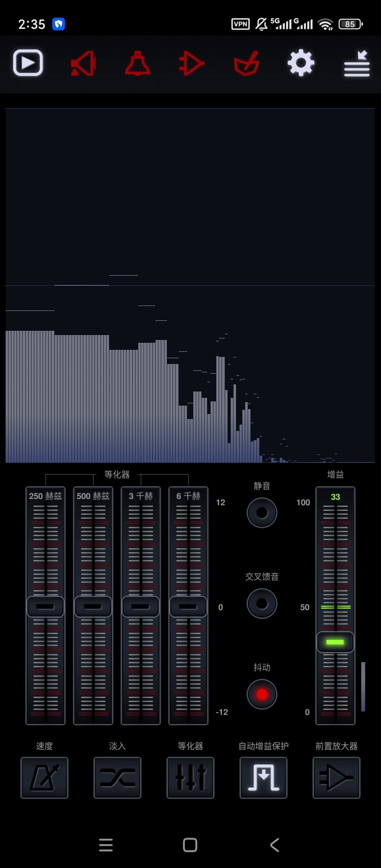
Task: Tap the collapse-list icon with arrow
Action: [357, 64]
